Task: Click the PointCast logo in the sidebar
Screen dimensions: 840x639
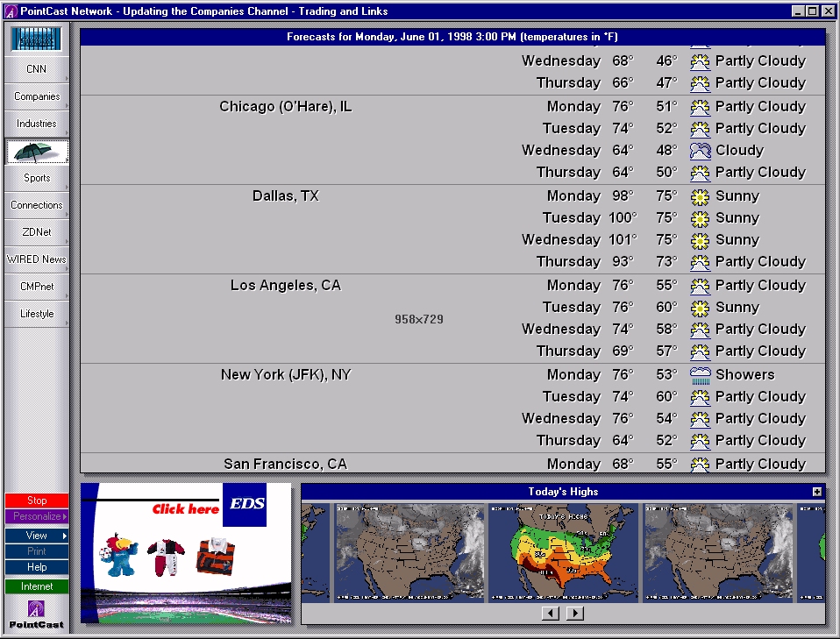Action: pyautogui.click(x=37, y=614)
